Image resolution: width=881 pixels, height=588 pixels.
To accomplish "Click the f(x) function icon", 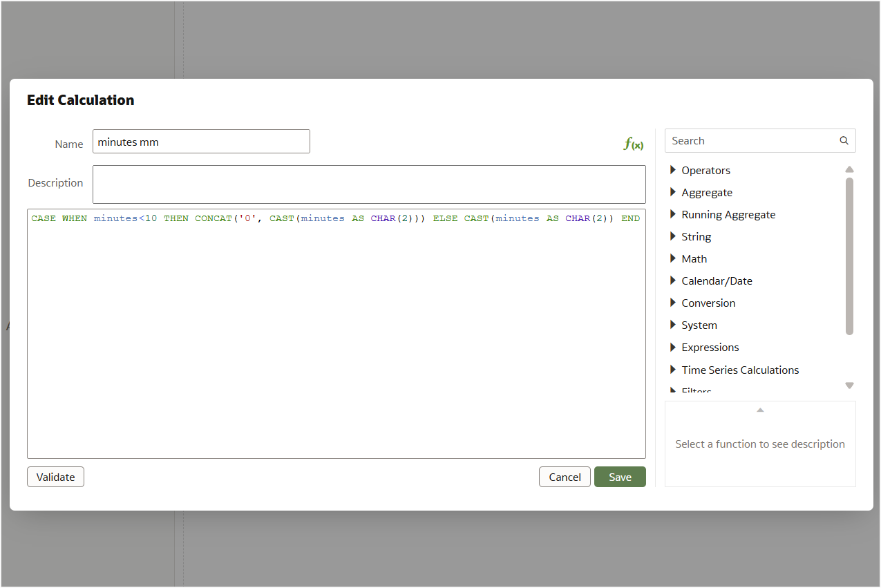I will coord(633,144).
